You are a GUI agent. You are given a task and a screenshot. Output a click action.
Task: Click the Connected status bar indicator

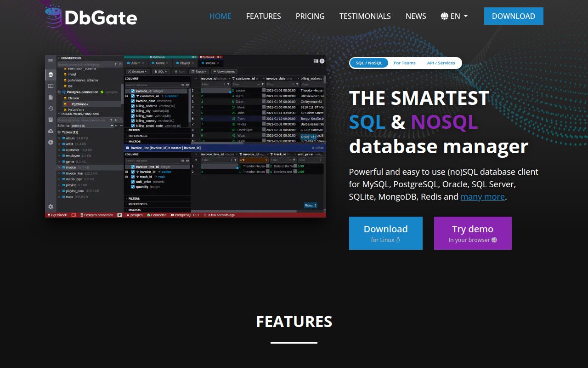[157, 215]
